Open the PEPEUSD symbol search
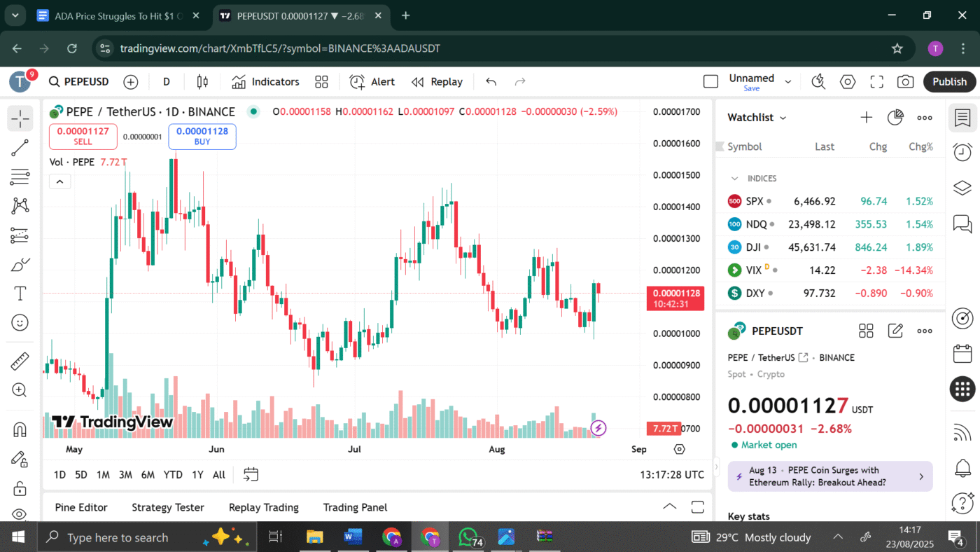Screen dimensions: 980x552 (x=79, y=82)
